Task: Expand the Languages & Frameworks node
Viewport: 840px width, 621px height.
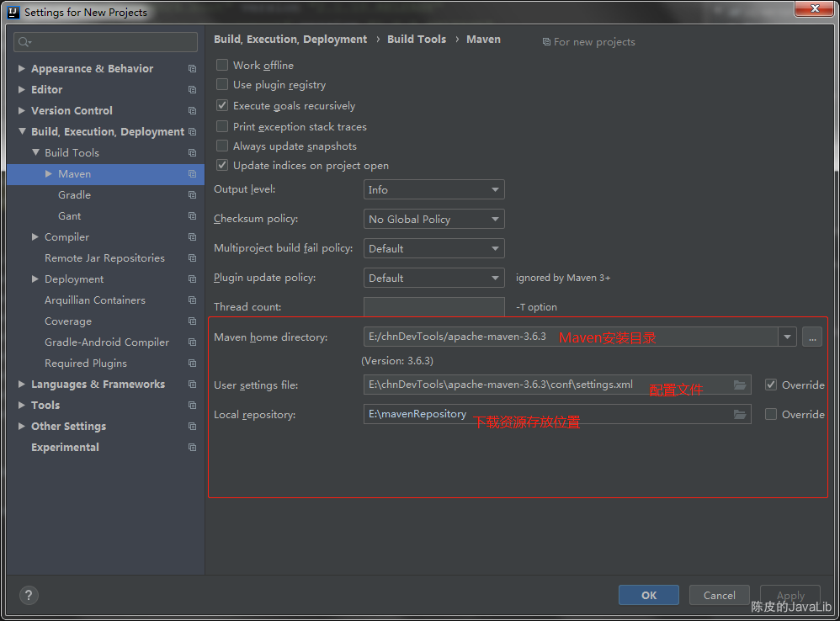Action: [21, 384]
